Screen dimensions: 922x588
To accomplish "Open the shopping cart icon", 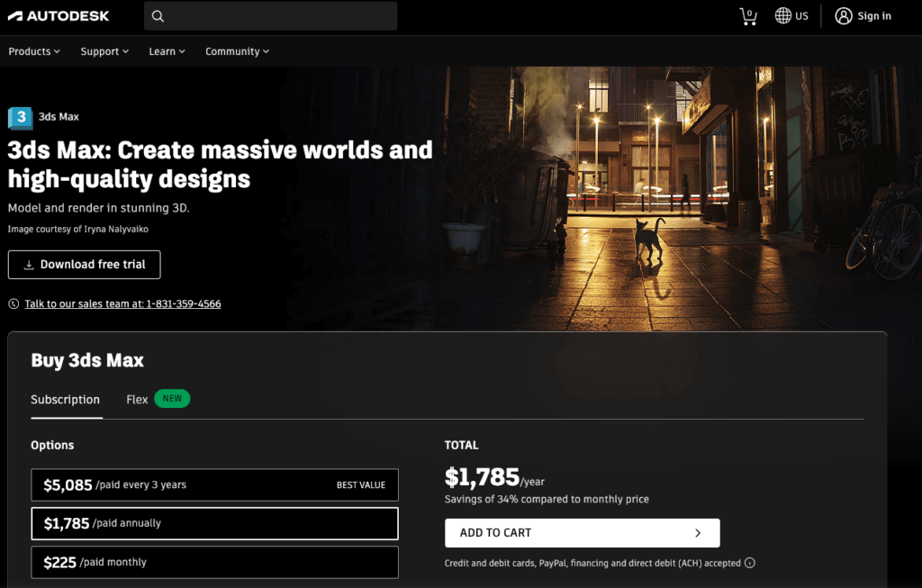I will click(x=748, y=16).
